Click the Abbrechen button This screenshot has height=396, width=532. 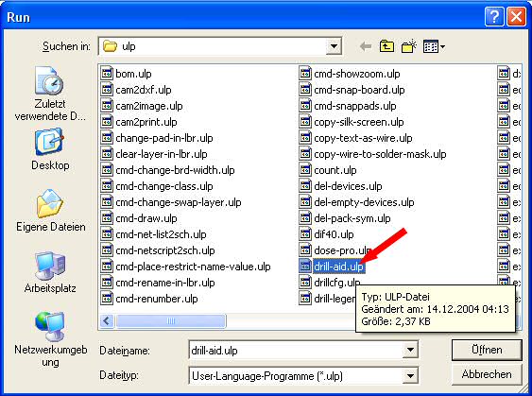click(x=487, y=374)
